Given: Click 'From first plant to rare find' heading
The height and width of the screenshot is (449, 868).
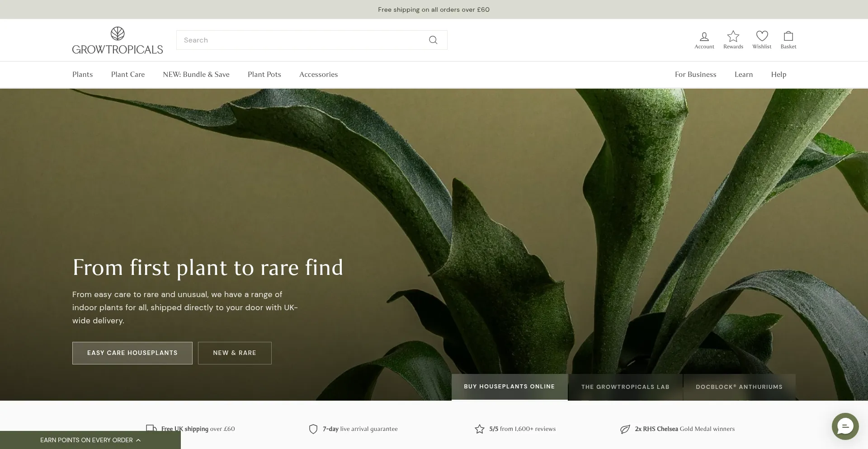Looking at the screenshot, I should [x=208, y=268].
